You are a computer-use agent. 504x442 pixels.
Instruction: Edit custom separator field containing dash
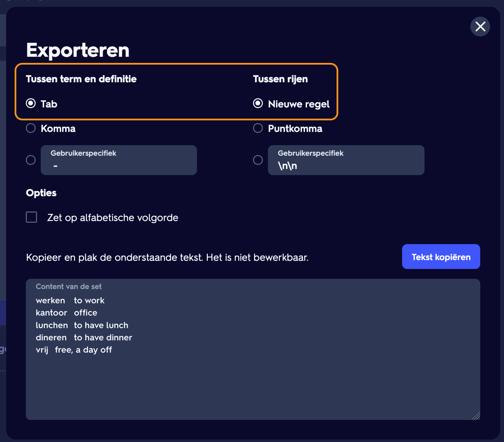pos(119,160)
